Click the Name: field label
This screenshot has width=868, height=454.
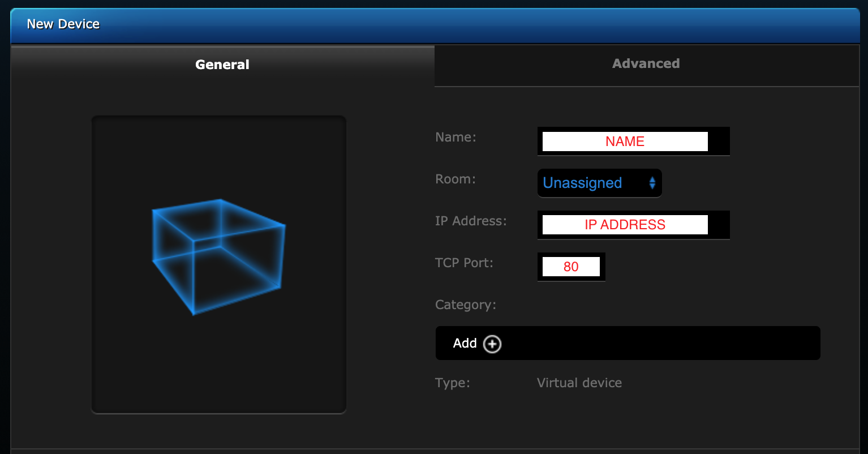coord(456,138)
